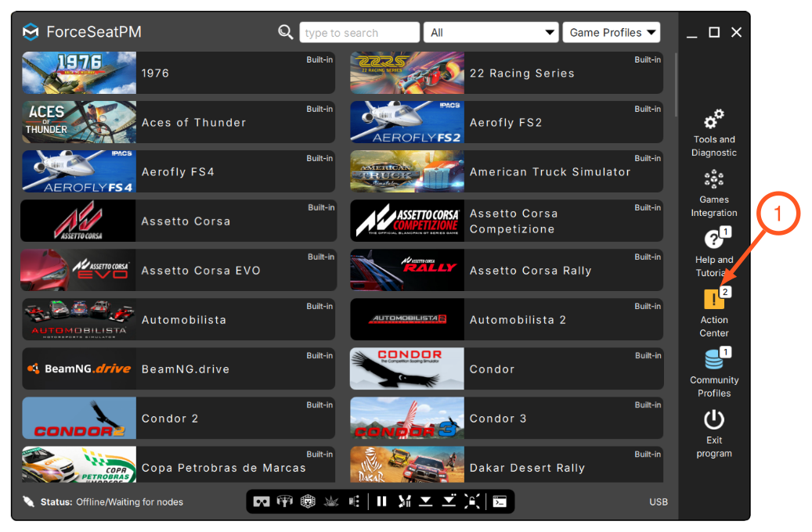Screen dimensions: 812x532
Task: Open the console terminal icon
Action: click(x=500, y=501)
